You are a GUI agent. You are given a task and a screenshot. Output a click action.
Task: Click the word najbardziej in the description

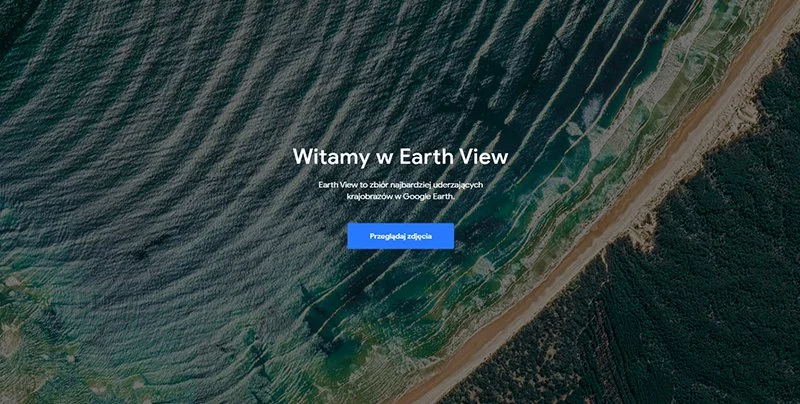coord(412,185)
